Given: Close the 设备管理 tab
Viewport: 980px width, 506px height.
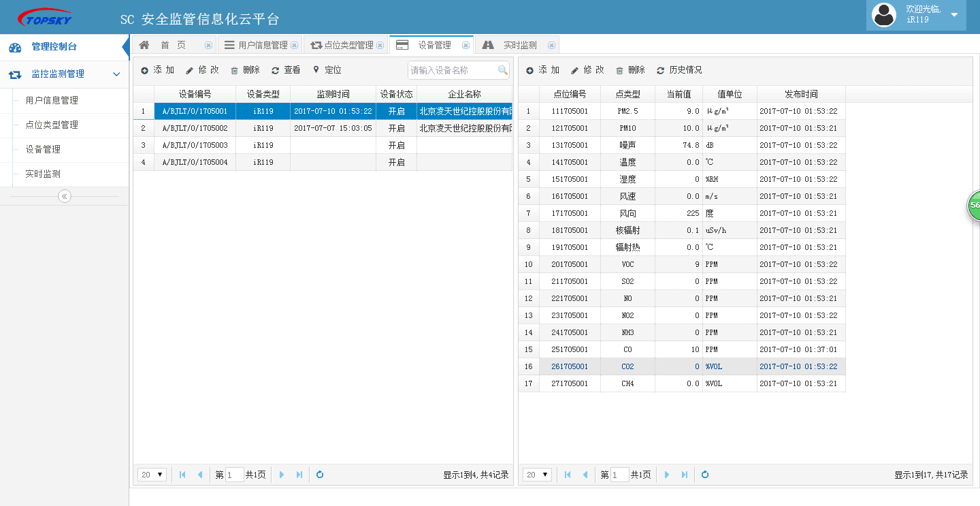Looking at the screenshot, I should click(x=465, y=46).
